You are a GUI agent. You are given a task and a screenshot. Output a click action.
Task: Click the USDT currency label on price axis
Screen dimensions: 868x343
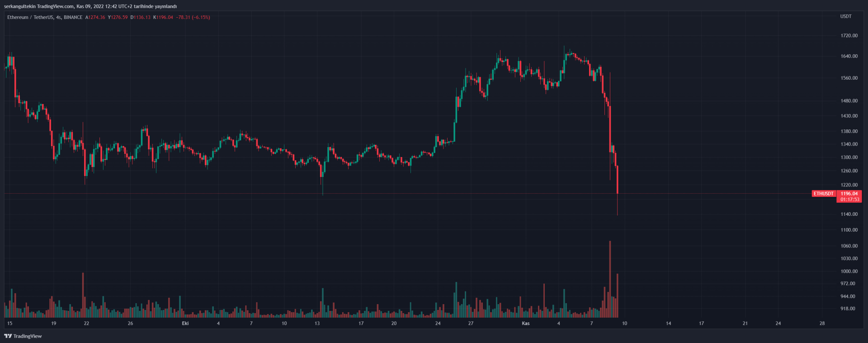pos(846,16)
